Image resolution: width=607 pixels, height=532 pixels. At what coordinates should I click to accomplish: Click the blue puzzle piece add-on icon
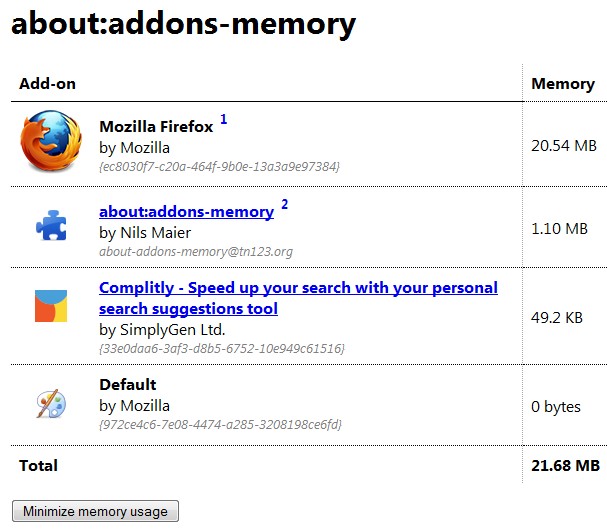click(52, 226)
